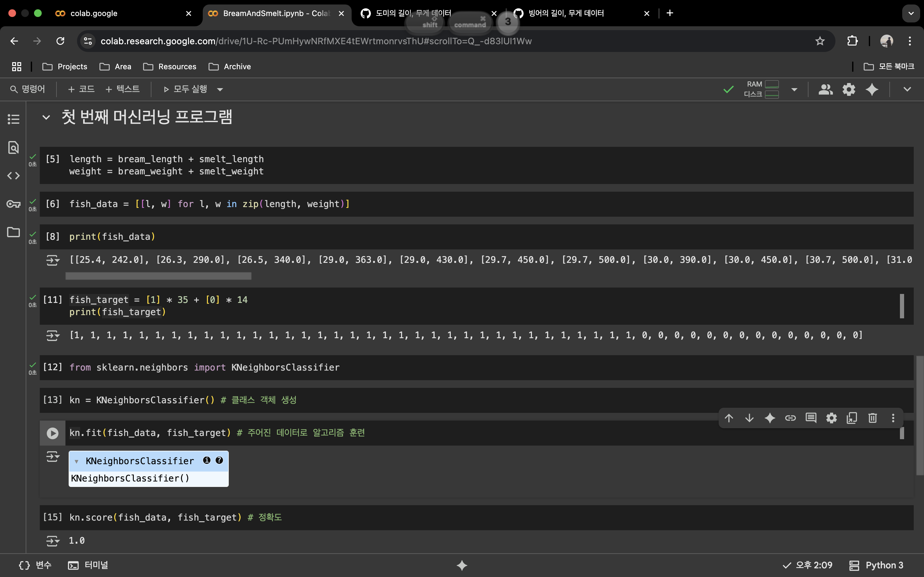Collapse the 첫 번째 머신러닝 프로그램 section

coord(46,117)
